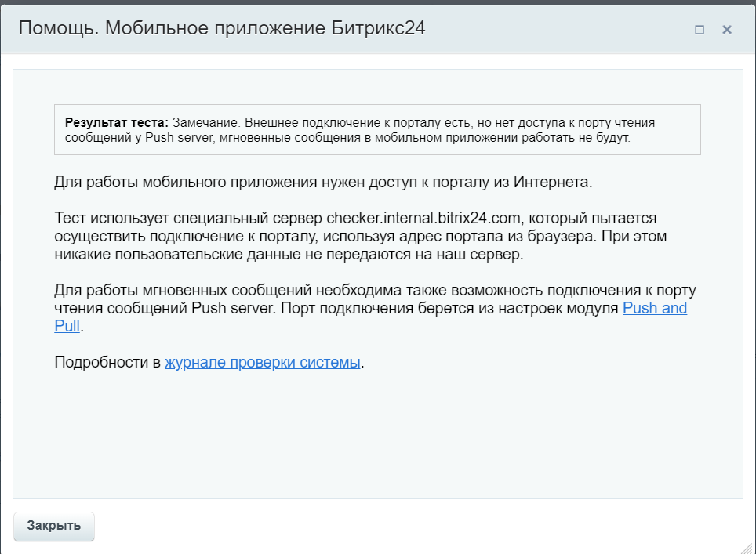756x554 pixels.
Task: Open the Push and Pull module link
Action: (655, 308)
